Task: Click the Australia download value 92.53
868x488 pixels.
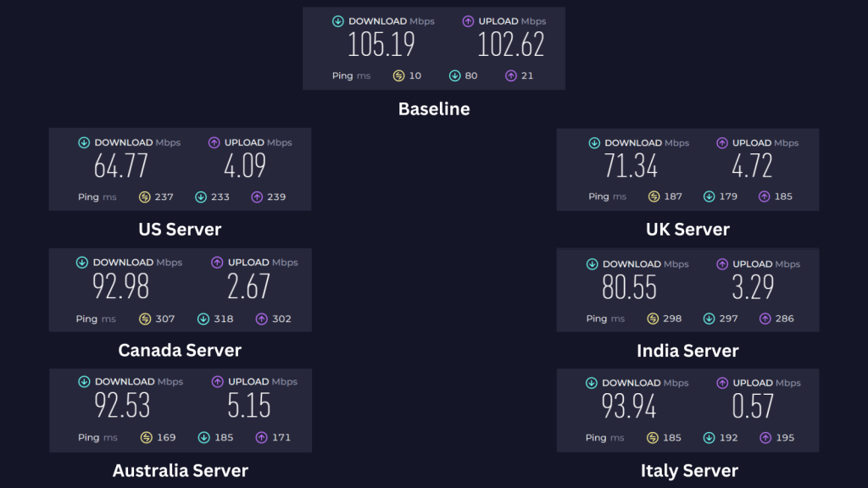Action: pos(122,406)
